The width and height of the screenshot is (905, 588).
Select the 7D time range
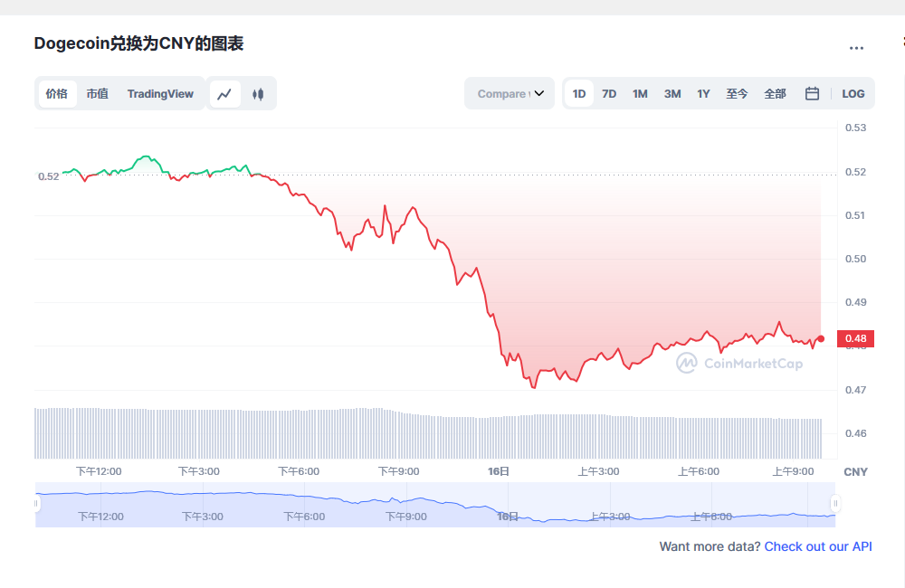609,93
